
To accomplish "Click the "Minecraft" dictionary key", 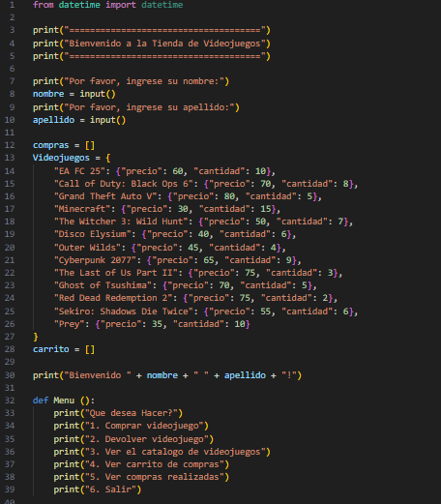I will tap(82, 209).
